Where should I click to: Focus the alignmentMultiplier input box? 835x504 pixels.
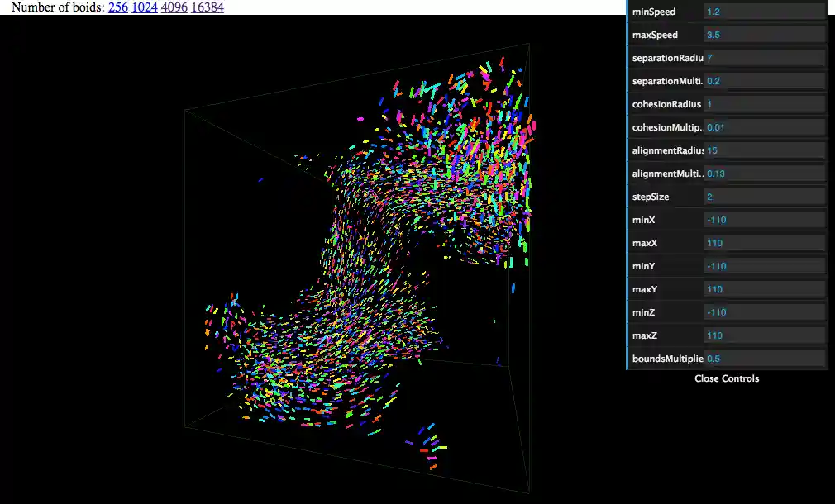pyautogui.click(x=764, y=174)
